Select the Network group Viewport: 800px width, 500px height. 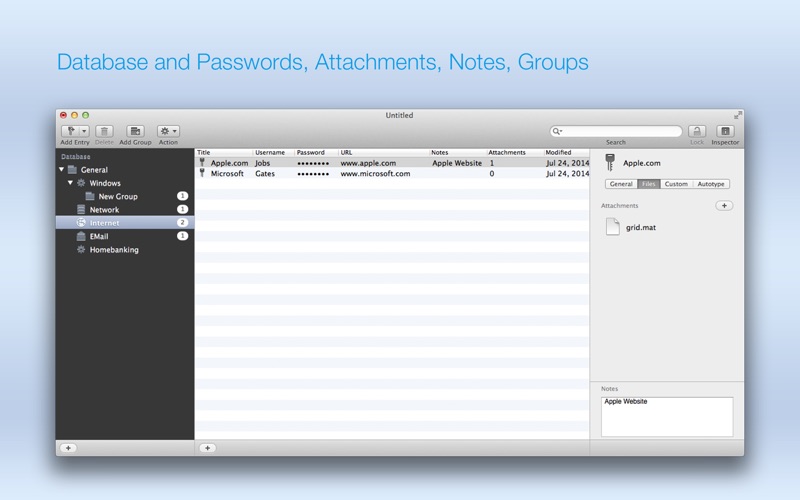click(x=125, y=210)
